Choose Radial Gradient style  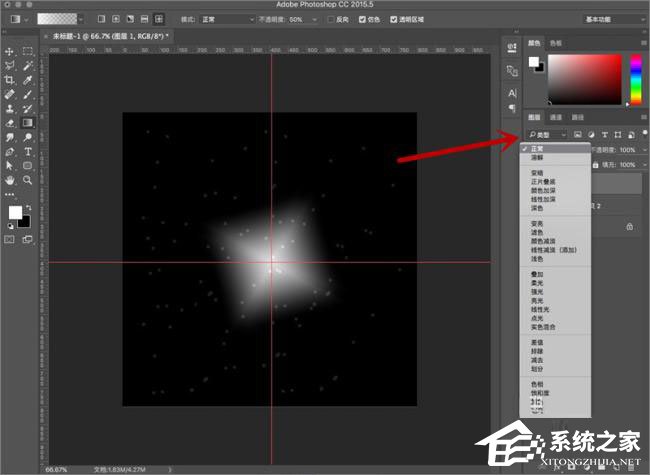pyautogui.click(x=116, y=19)
